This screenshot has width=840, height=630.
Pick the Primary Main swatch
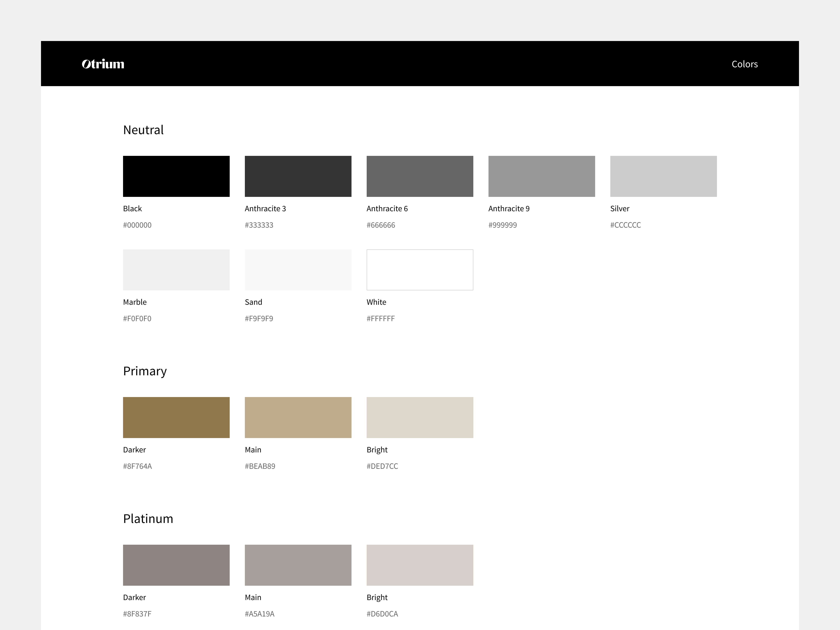[x=298, y=417]
